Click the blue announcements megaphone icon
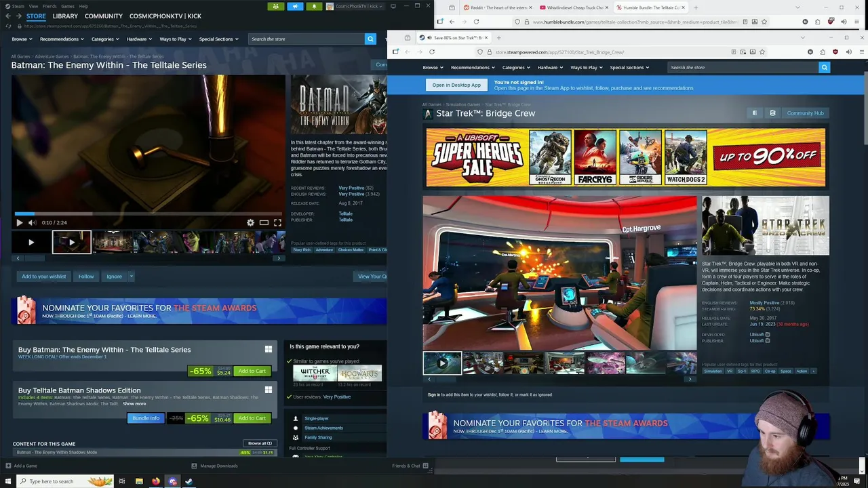 coord(295,6)
